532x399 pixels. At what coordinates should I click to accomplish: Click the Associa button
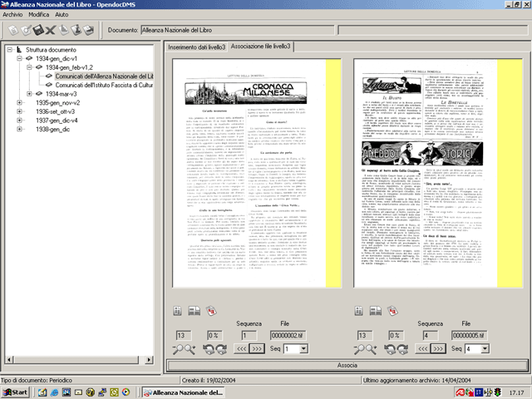347,366
